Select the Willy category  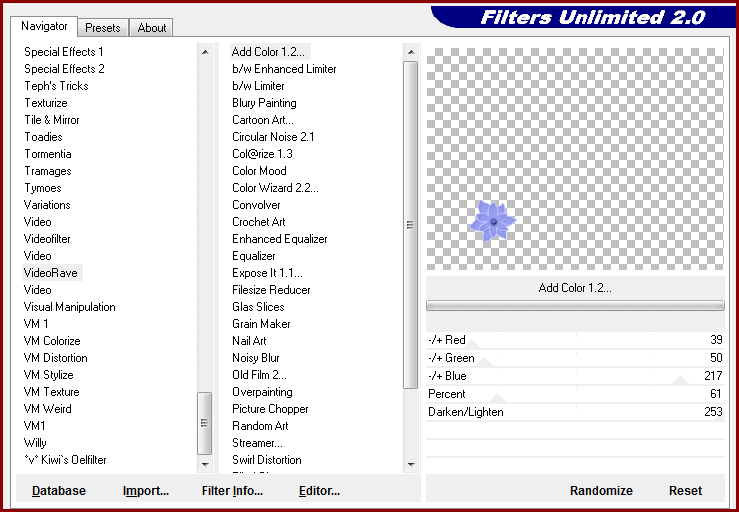(x=35, y=443)
